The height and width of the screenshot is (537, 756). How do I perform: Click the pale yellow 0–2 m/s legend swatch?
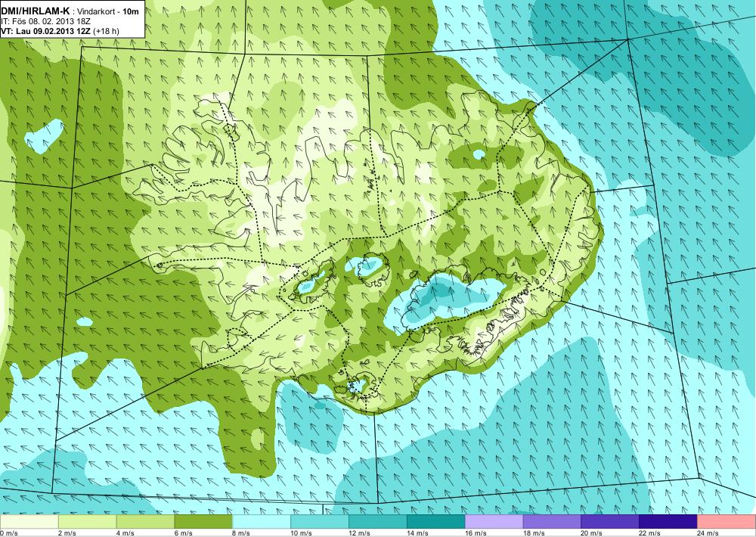click(x=29, y=522)
